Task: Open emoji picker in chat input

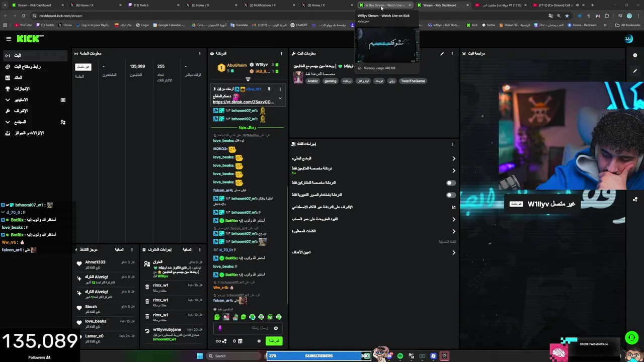Action: pyautogui.click(x=276, y=328)
